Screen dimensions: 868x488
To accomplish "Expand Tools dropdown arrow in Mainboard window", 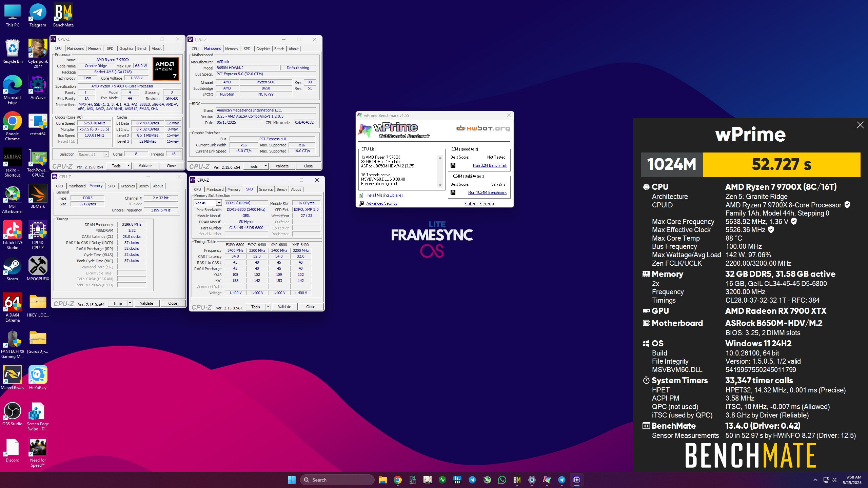I will click(265, 166).
